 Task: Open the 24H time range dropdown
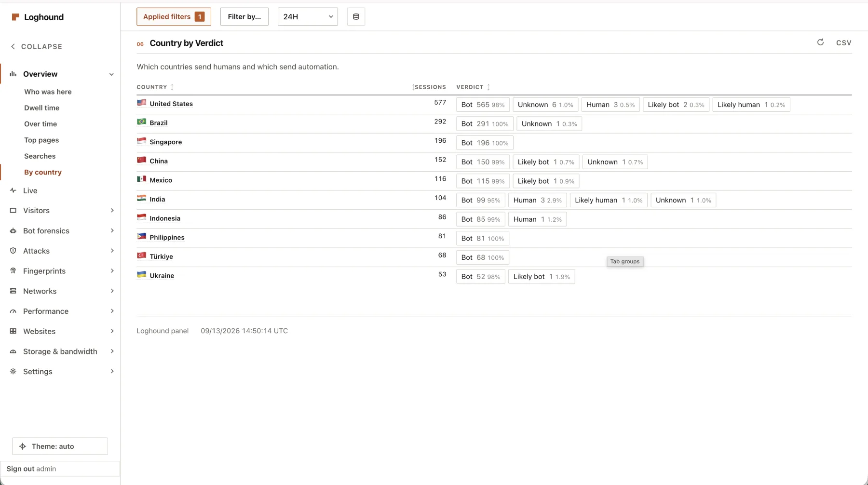click(308, 17)
